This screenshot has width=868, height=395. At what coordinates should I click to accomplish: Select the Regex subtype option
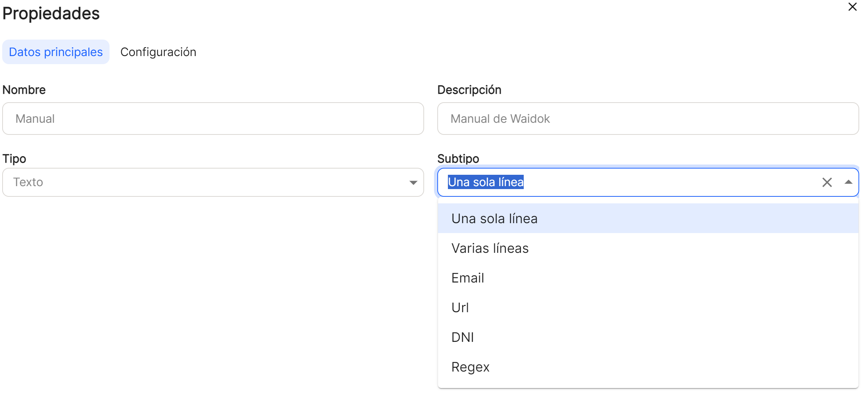click(x=648, y=367)
